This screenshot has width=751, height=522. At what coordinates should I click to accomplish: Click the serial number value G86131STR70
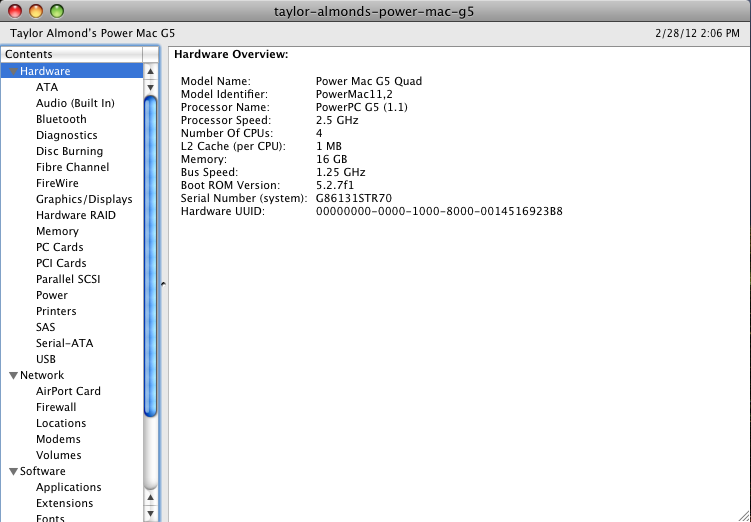click(353, 198)
